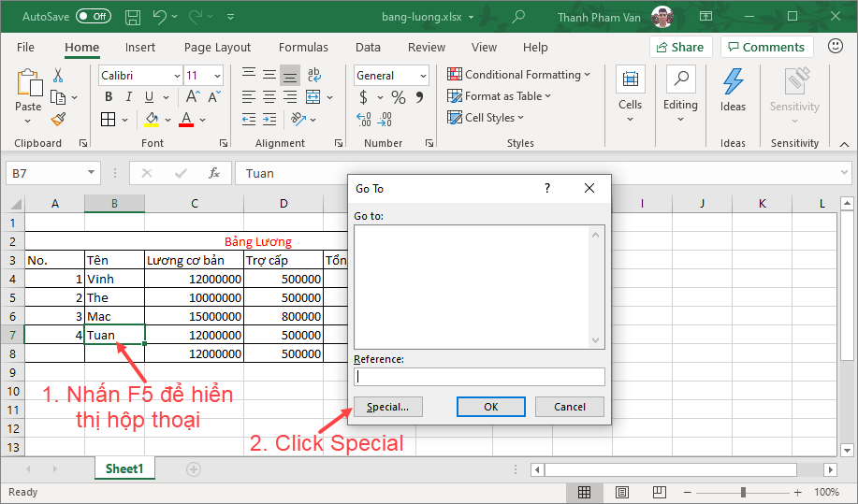The width and height of the screenshot is (858, 504).
Task: Increase decimal places
Action: [x=364, y=119]
